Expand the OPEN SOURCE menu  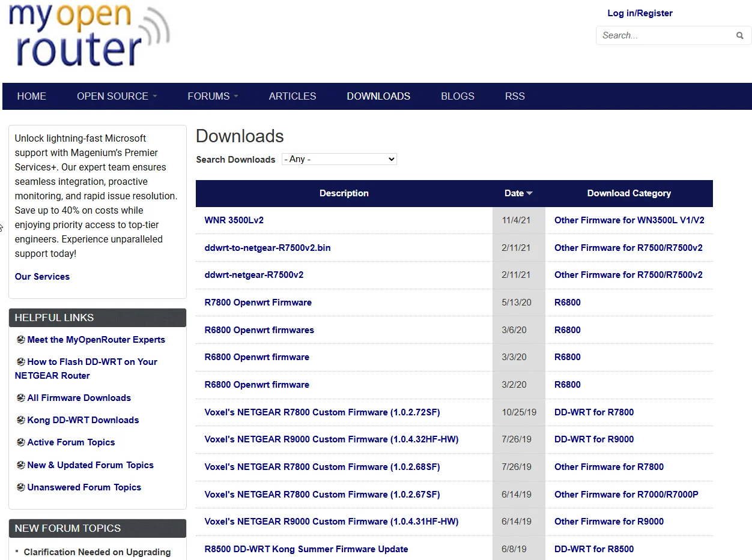click(x=117, y=96)
